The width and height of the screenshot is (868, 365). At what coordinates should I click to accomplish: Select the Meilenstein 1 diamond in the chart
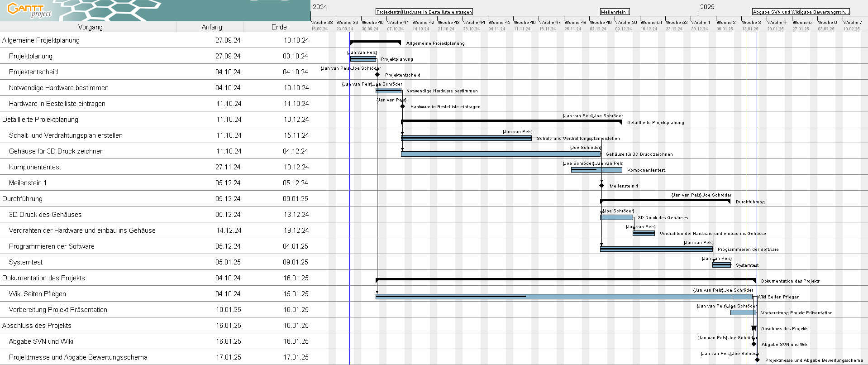tap(601, 186)
